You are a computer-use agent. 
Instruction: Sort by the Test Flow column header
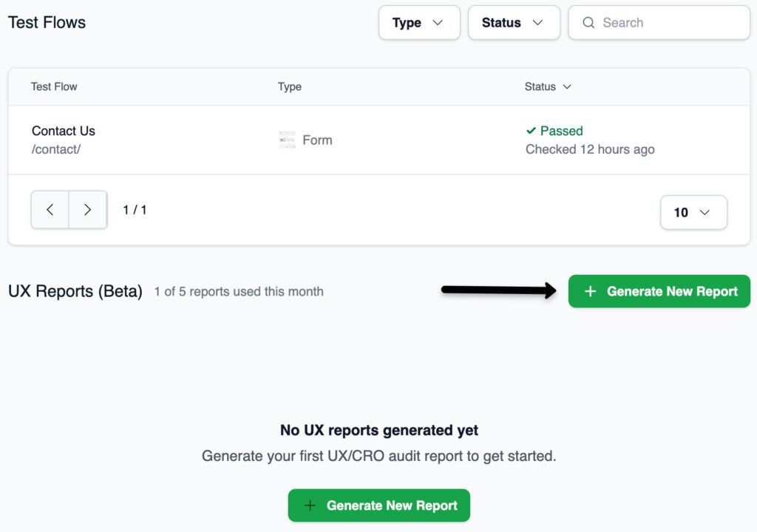click(x=54, y=87)
